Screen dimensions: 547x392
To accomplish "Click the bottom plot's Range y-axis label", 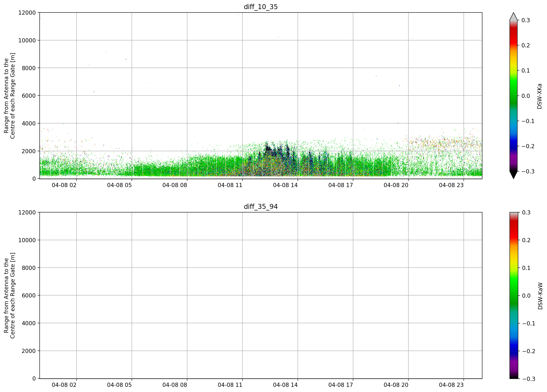I will (x=9, y=295).
